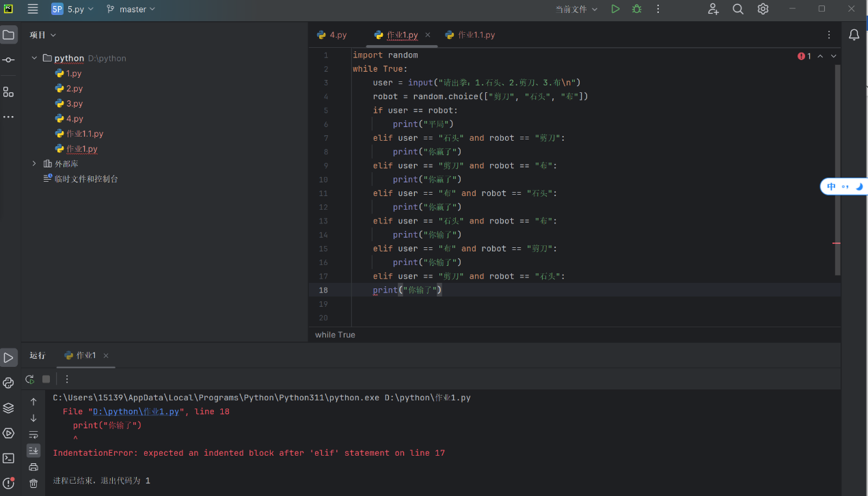Expand the 外部库 tree node

(x=34, y=163)
